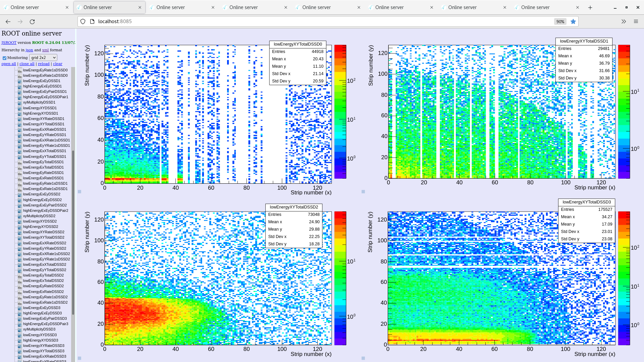Viewport: 644px width, 362px height.
Task: Click the 'clear' link
Action: (x=57, y=64)
